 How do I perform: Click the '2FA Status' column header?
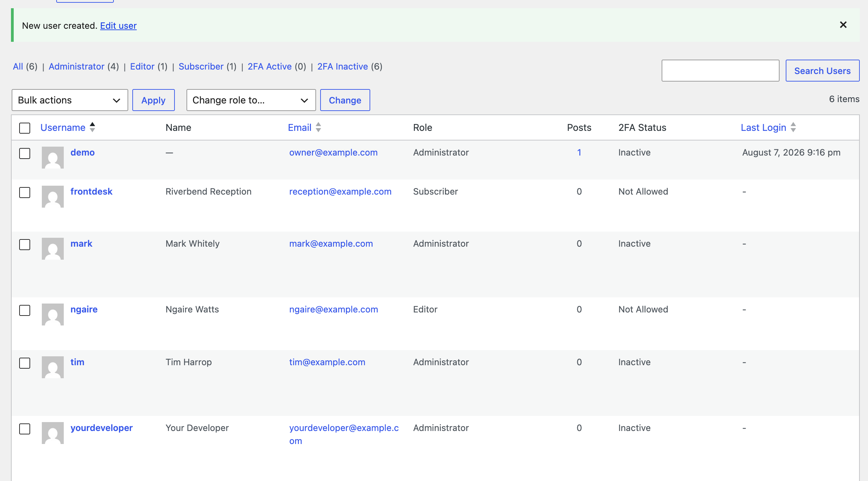pos(642,127)
